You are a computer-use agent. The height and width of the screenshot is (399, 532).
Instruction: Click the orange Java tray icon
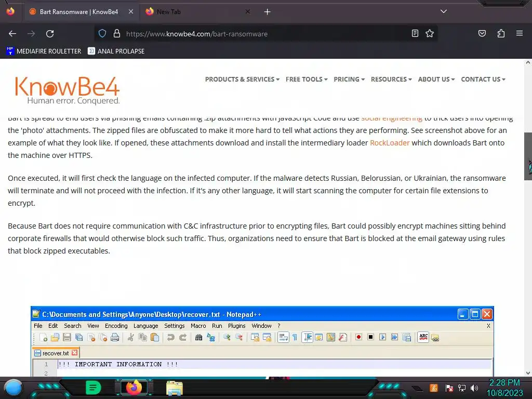tap(433, 388)
